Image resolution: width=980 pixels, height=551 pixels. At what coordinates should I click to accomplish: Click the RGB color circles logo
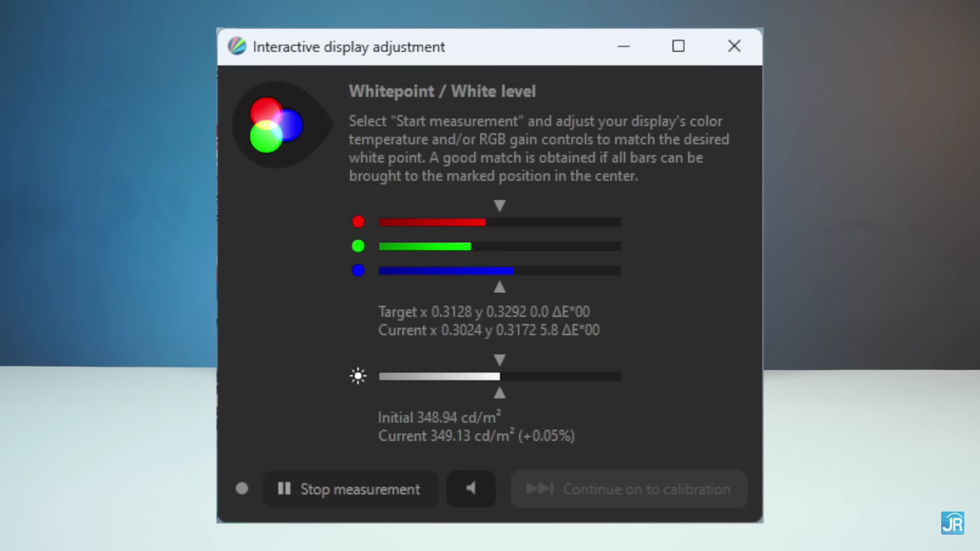click(276, 125)
